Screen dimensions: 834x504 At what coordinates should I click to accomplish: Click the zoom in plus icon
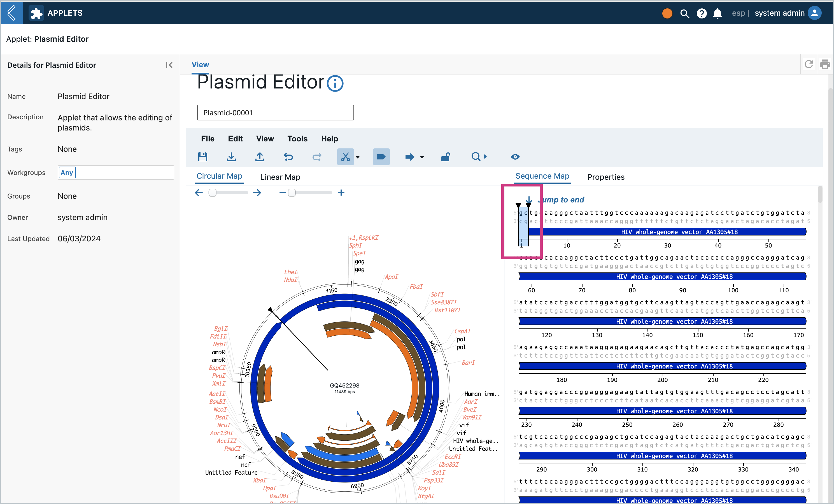pos(341,193)
